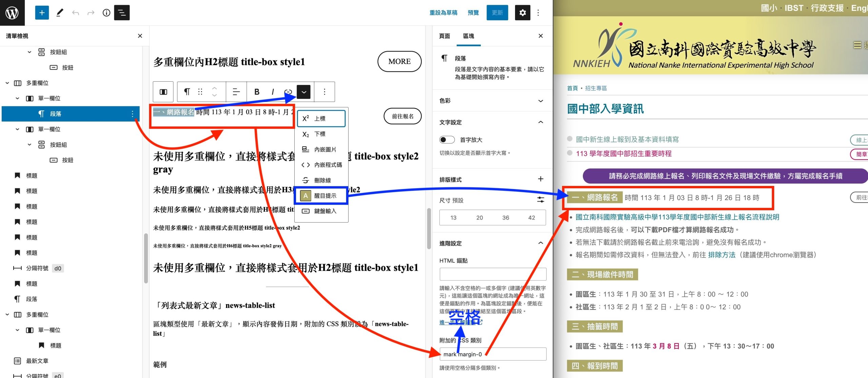The width and height of the screenshot is (868, 378).
Task: Click the WordPress logo icon
Action: (12, 13)
